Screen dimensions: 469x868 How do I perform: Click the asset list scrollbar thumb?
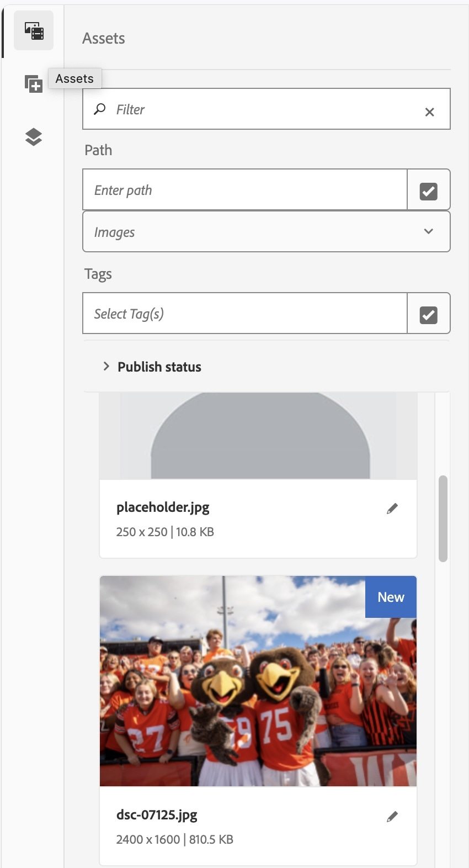point(443,518)
